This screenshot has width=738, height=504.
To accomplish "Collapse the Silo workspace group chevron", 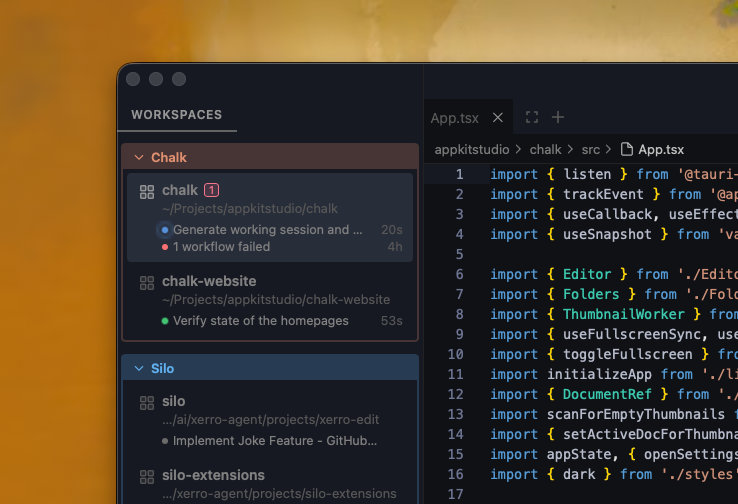I will point(139,368).
